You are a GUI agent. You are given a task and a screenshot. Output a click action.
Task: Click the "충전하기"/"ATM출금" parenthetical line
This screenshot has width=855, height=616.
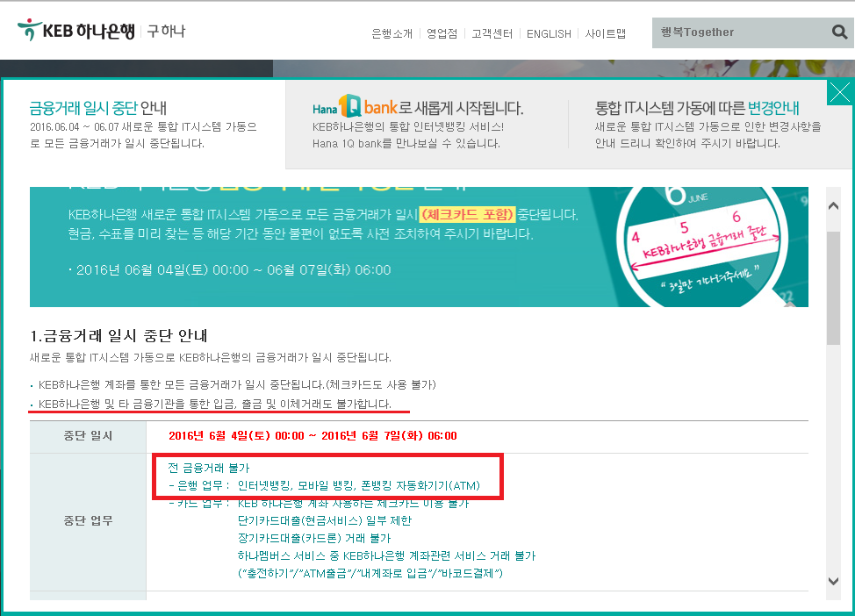370,573
